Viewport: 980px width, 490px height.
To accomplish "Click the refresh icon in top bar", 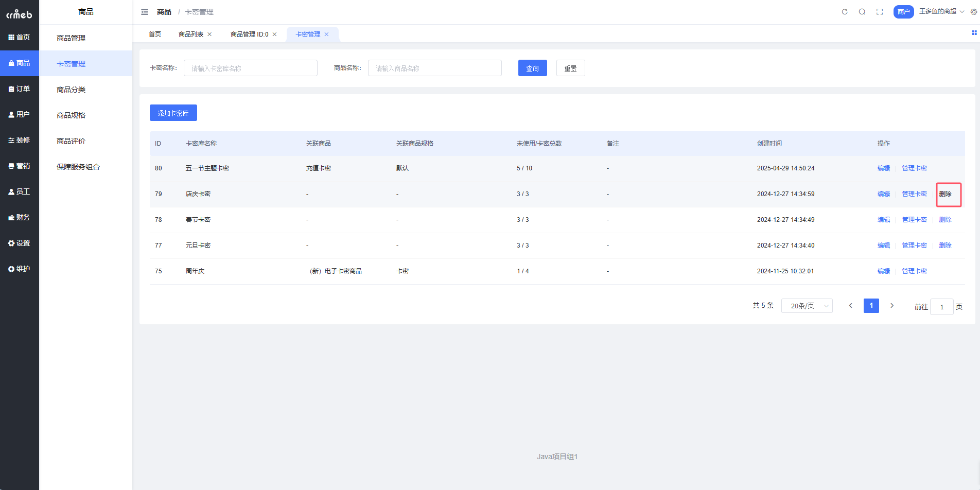I will (x=845, y=12).
